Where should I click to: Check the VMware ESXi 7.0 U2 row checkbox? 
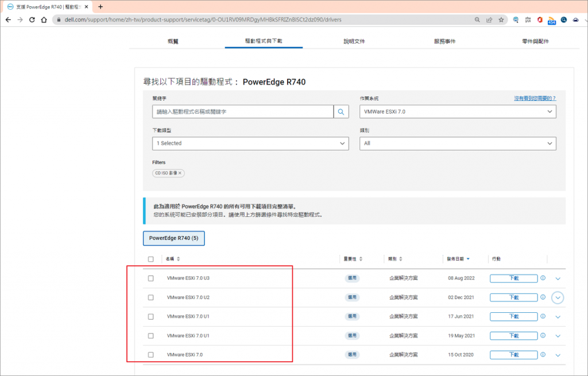(151, 297)
